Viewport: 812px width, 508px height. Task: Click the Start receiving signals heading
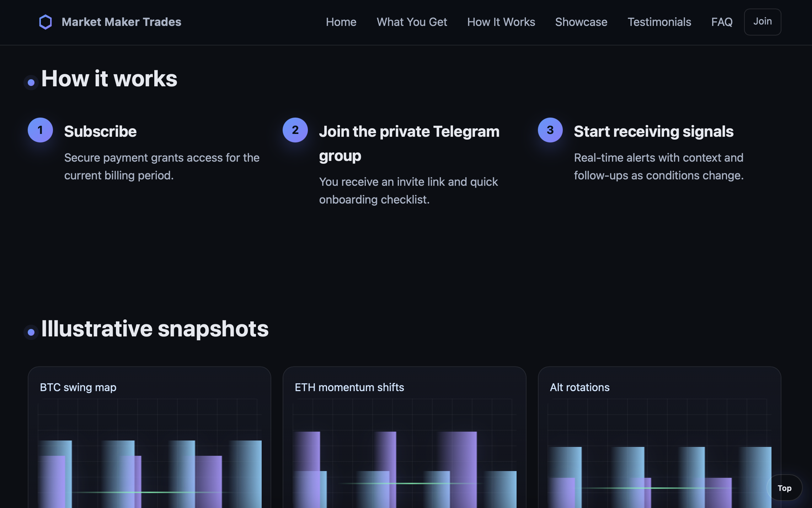click(x=653, y=131)
